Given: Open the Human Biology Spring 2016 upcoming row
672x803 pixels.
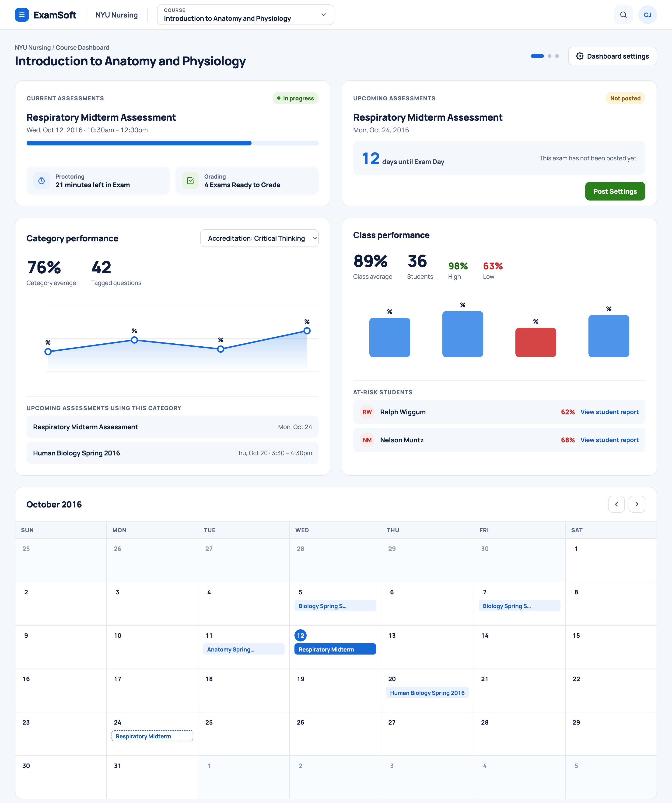Looking at the screenshot, I should click(172, 453).
